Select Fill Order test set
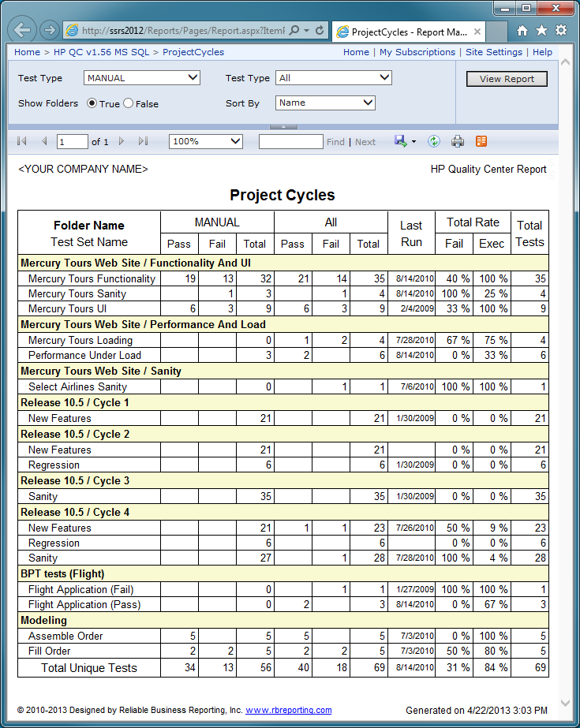580x728 pixels. point(49,651)
